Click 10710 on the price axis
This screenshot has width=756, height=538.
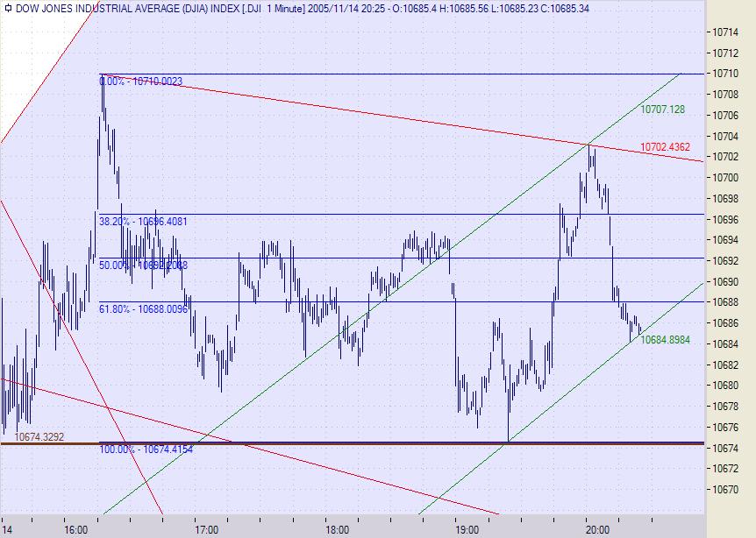(x=725, y=74)
